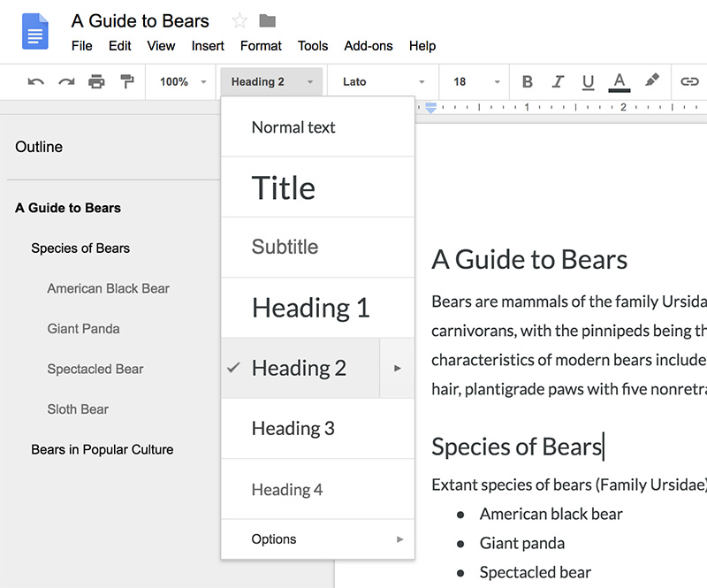The height and width of the screenshot is (588, 707).
Task: Toggle Bold formatting
Action: point(528,81)
